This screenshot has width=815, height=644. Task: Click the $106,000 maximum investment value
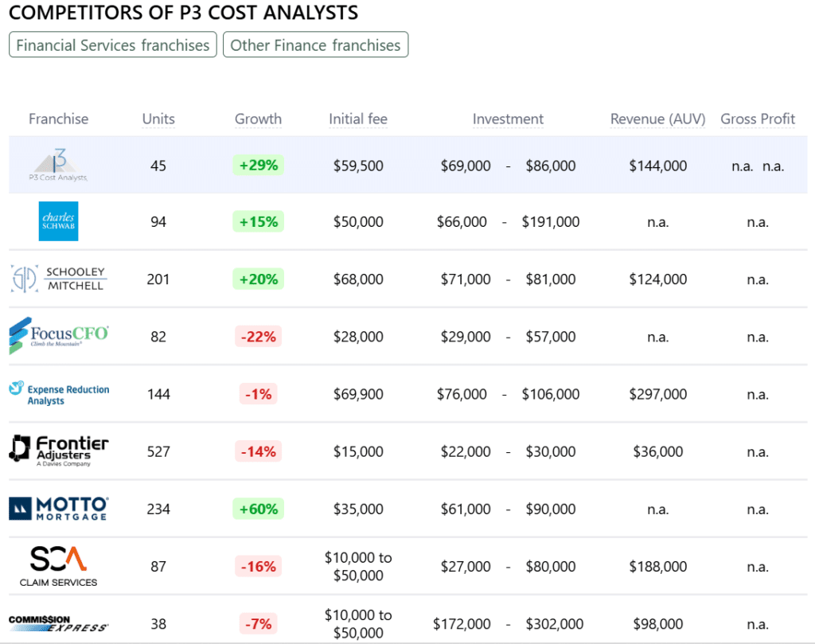[x=551, y=395]
